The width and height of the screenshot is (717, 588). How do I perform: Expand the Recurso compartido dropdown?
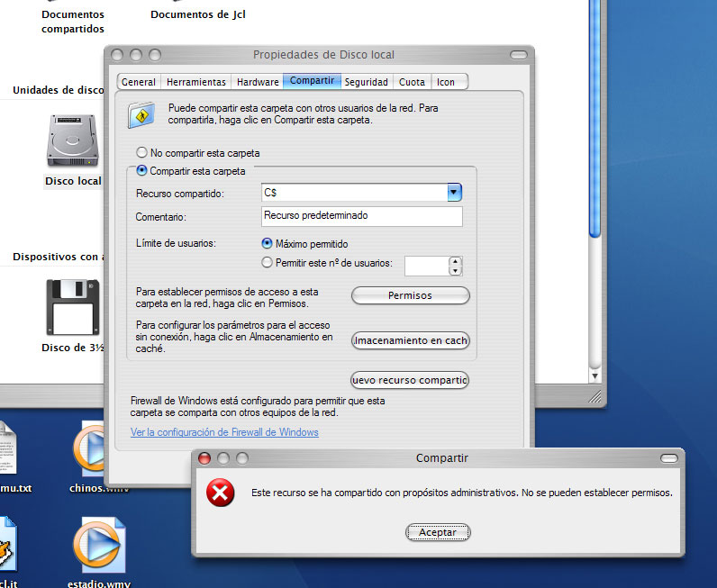click(455, 193)
